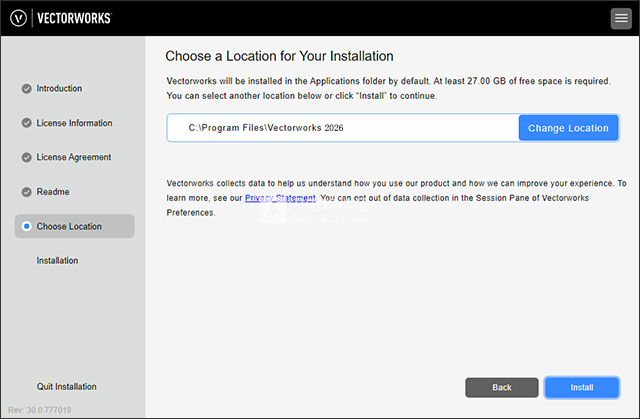Click the License Information checkmark icon

coord(27,123)
